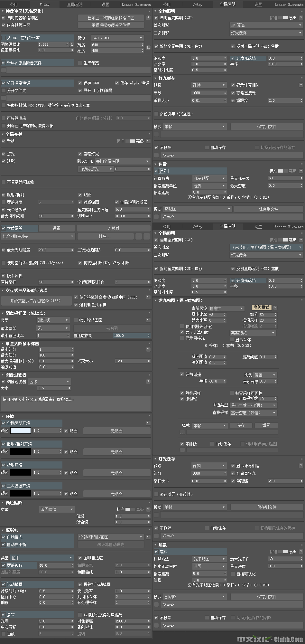The image size is (305, 644).
Task: Enable 从 MAX 获取分辨率 checkbox
Action: pos(4,38)
